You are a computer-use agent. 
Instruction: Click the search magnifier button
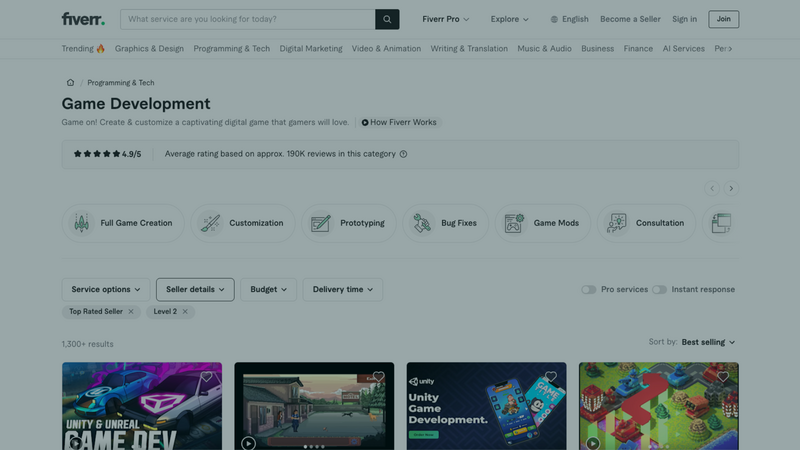[x=387, y=19]
